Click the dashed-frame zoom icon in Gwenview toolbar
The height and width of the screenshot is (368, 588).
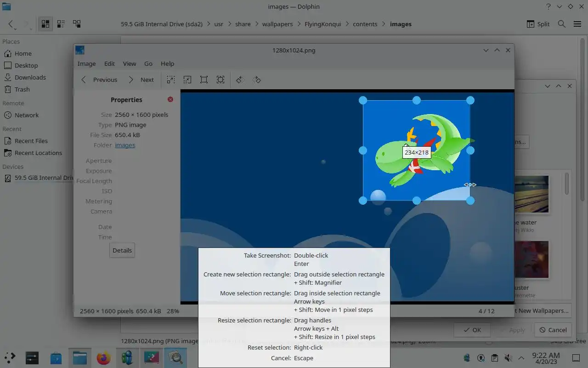(220, 80)
